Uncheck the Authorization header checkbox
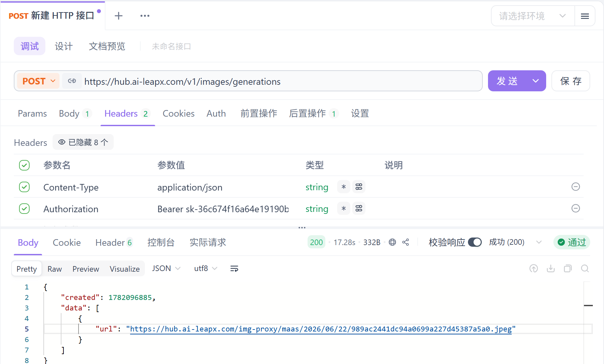Image resolution: width=604 pixels, height=364 pixels. pyautogui.click(x=24, y=209)
